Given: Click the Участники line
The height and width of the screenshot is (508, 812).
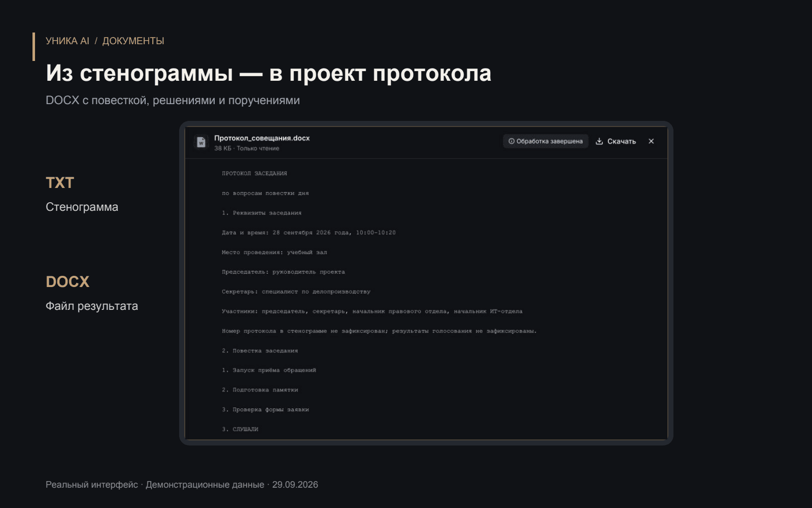Looking at the screenshot, I should click(x=372, y=311).
